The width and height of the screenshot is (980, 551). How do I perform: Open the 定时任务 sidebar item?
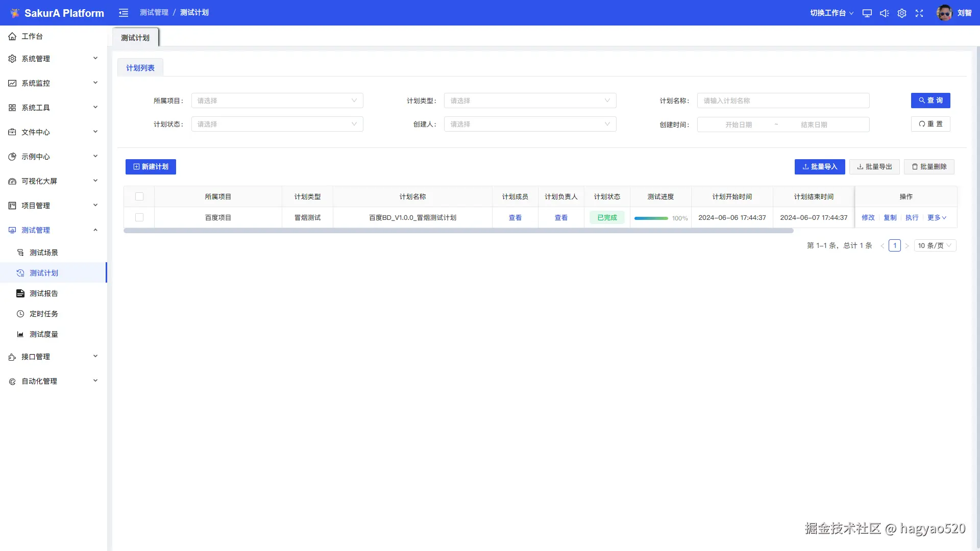click(43, 314)
